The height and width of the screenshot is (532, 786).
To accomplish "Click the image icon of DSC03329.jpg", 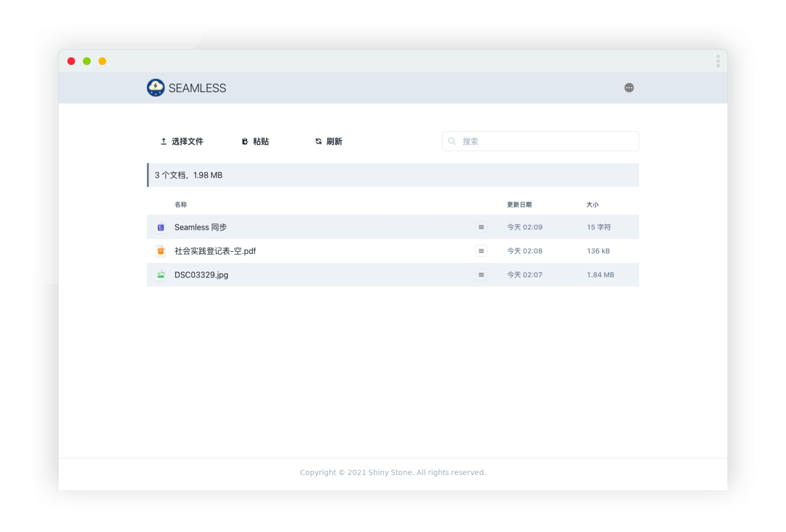I will click(160, 274).
